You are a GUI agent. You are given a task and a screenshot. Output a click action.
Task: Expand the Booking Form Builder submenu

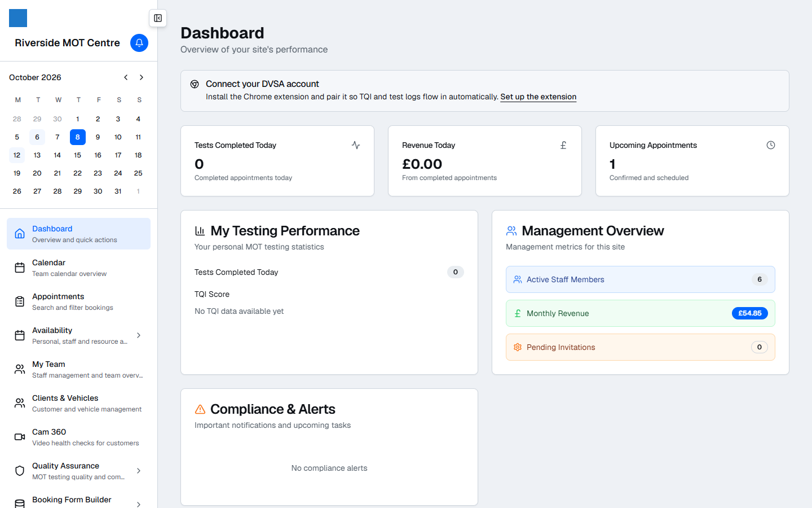pyautogui.click(x=139, y=504)
